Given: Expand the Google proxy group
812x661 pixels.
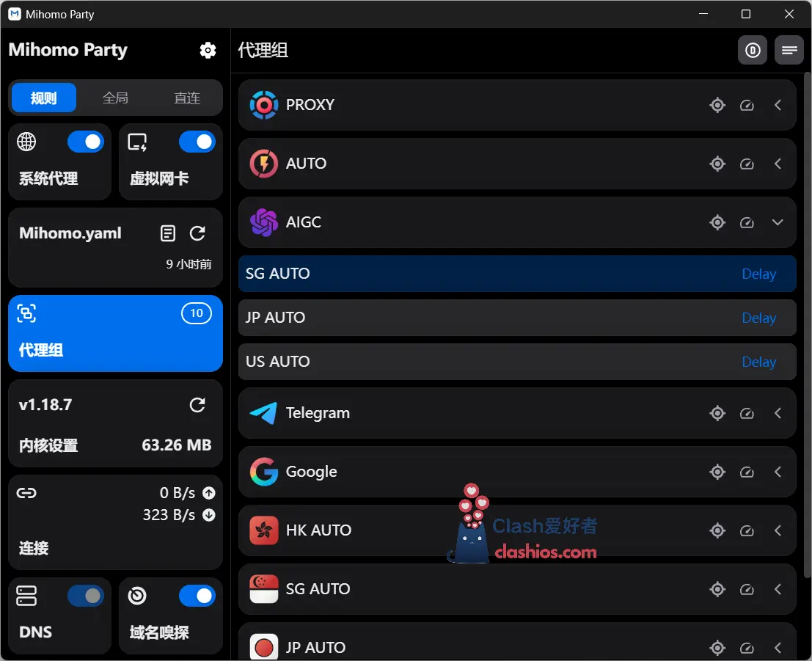Looking at the screenshot, I should (x=778, y=472).
